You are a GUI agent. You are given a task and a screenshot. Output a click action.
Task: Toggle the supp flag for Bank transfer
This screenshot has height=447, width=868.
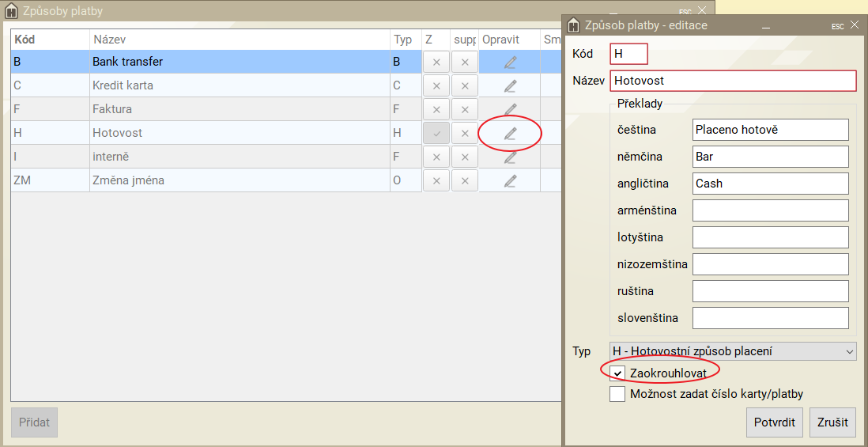(x=465, y=62)
